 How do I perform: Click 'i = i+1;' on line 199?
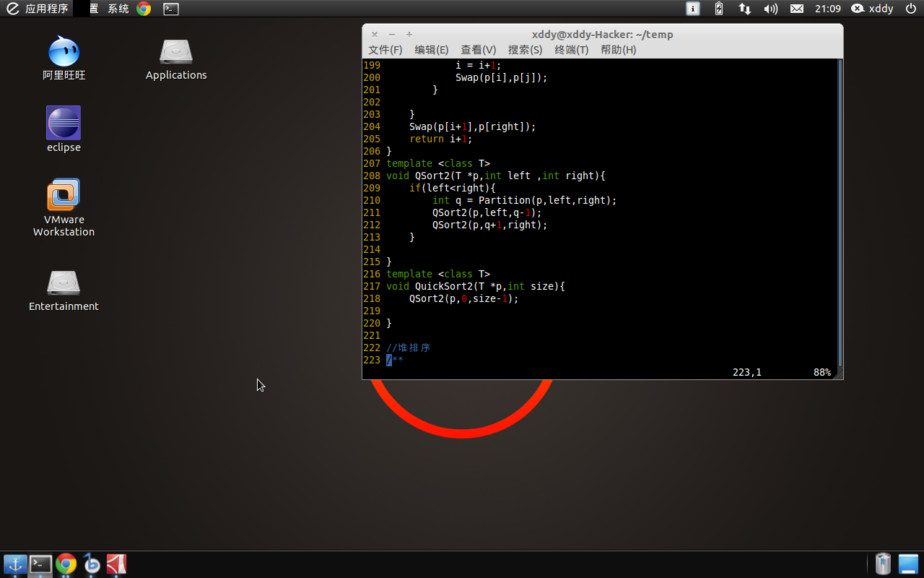coord(479,65)
